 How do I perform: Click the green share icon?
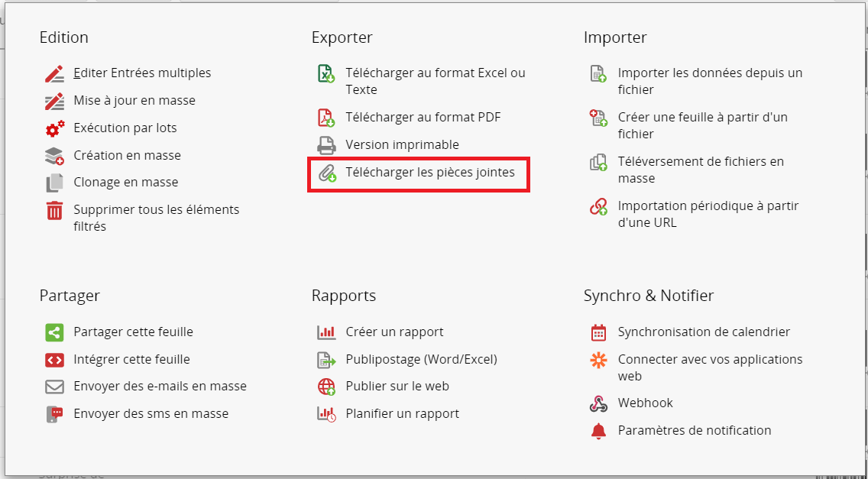[54, 333]
